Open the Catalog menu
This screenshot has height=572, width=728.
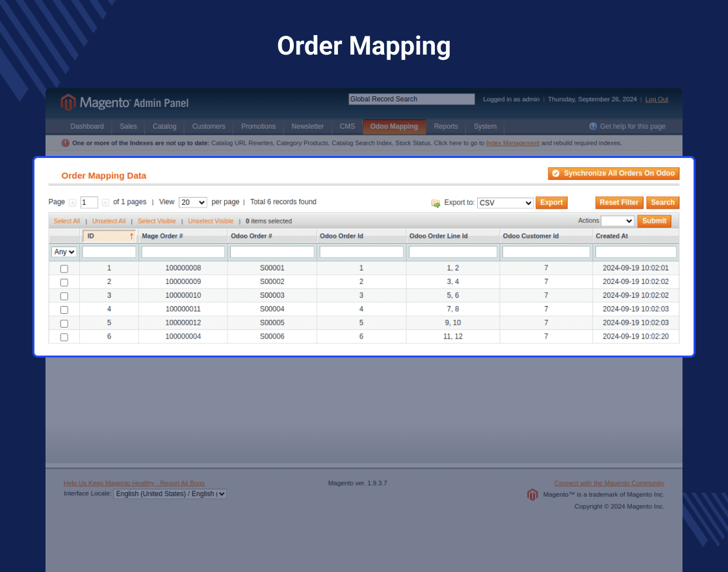click(164, 126)
